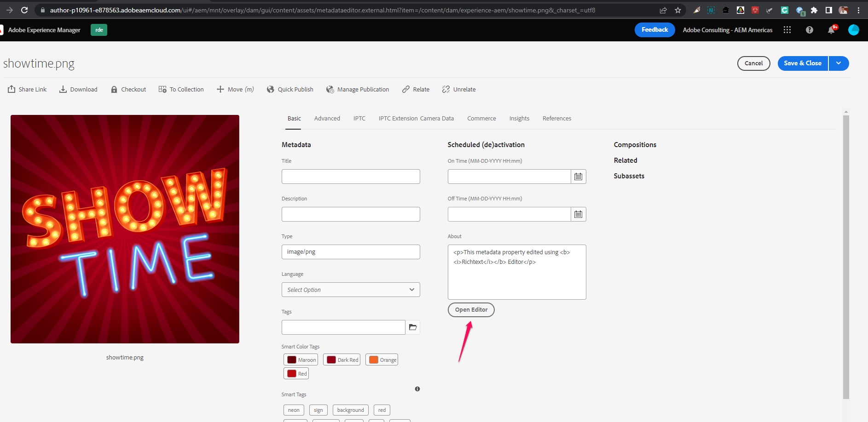Checkout the asset via lock icon
This screenshot has width=868, height=422.
(x=114, y=89)
